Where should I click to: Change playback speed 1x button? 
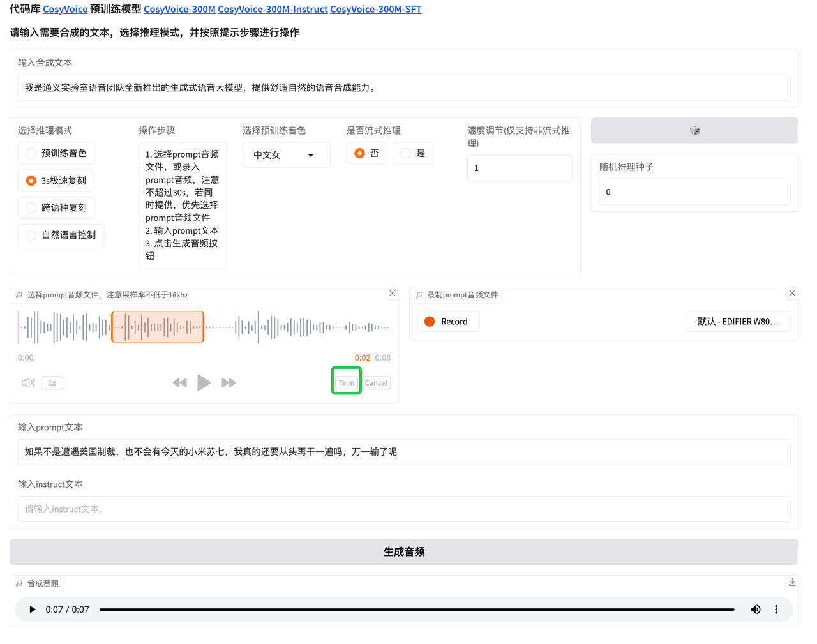(52, 383)
